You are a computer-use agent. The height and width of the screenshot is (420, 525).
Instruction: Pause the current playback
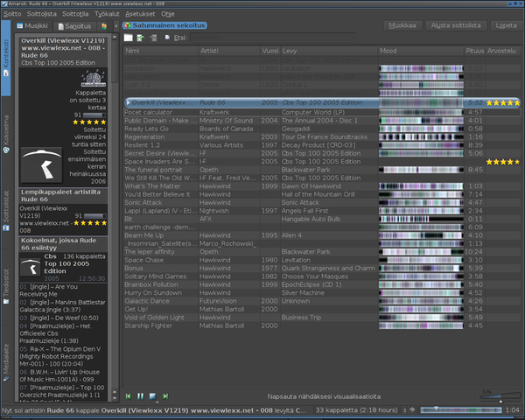[141, 396]
